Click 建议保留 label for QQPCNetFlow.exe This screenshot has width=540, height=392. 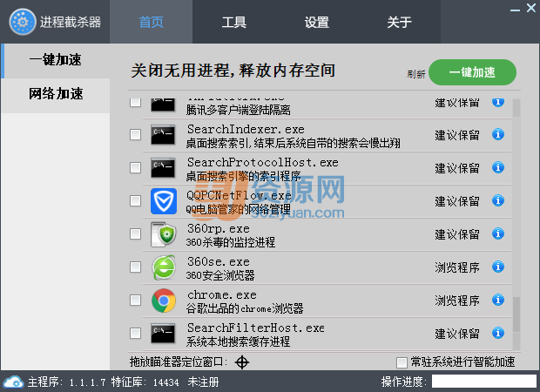457,201
